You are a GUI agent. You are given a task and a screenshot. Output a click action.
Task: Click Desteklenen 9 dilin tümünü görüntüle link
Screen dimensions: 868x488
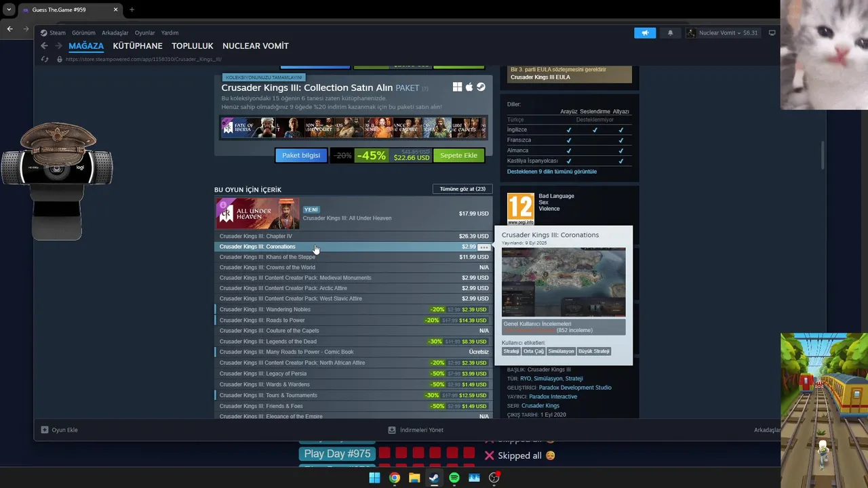552,171
